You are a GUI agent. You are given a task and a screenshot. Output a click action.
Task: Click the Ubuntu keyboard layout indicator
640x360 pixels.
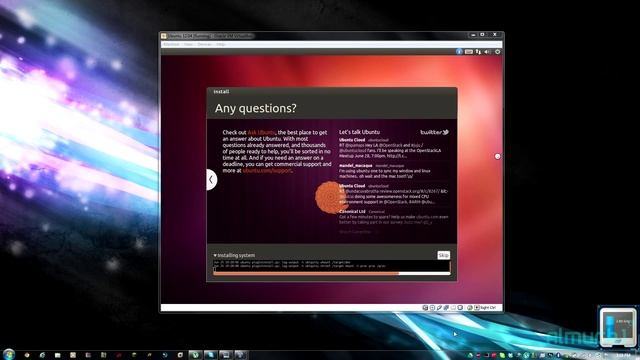click(x=469, y=52)
